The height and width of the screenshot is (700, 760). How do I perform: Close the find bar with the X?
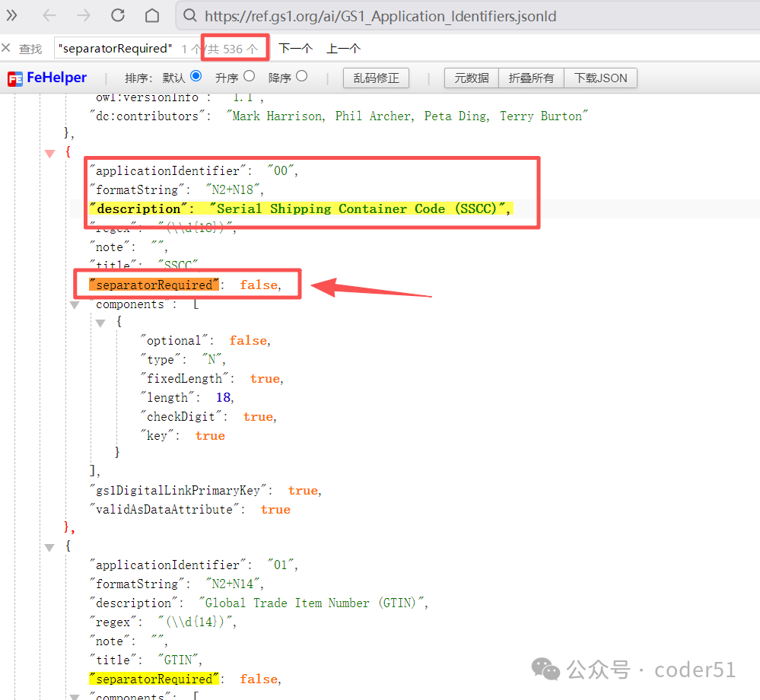(6, 48)
